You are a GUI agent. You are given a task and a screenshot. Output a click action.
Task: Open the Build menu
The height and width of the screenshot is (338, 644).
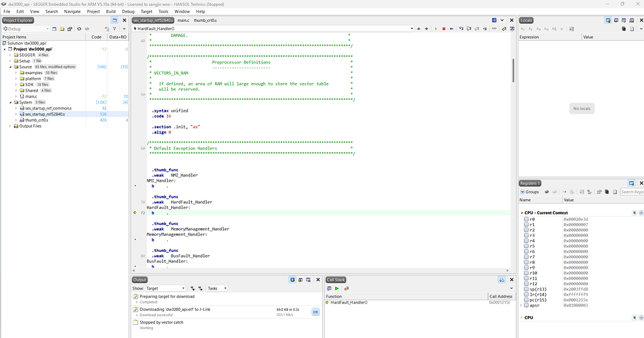tap(111, 11)
